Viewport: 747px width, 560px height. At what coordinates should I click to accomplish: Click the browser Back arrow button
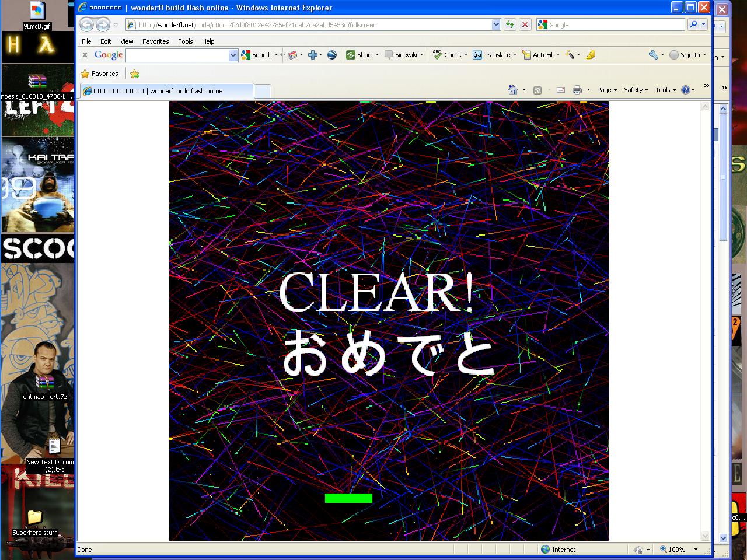click(x=86, y=24)
